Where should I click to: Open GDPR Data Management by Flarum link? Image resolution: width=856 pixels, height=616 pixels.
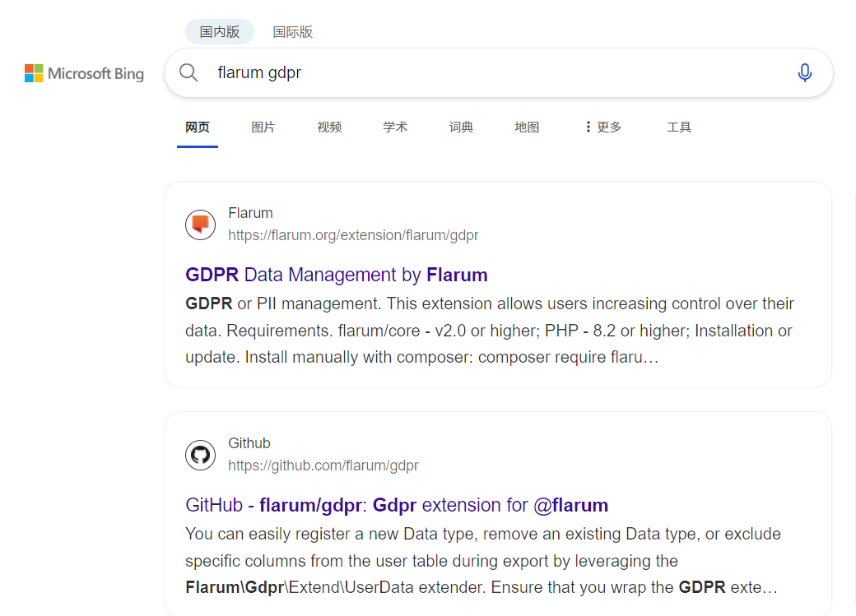(337, 275)
